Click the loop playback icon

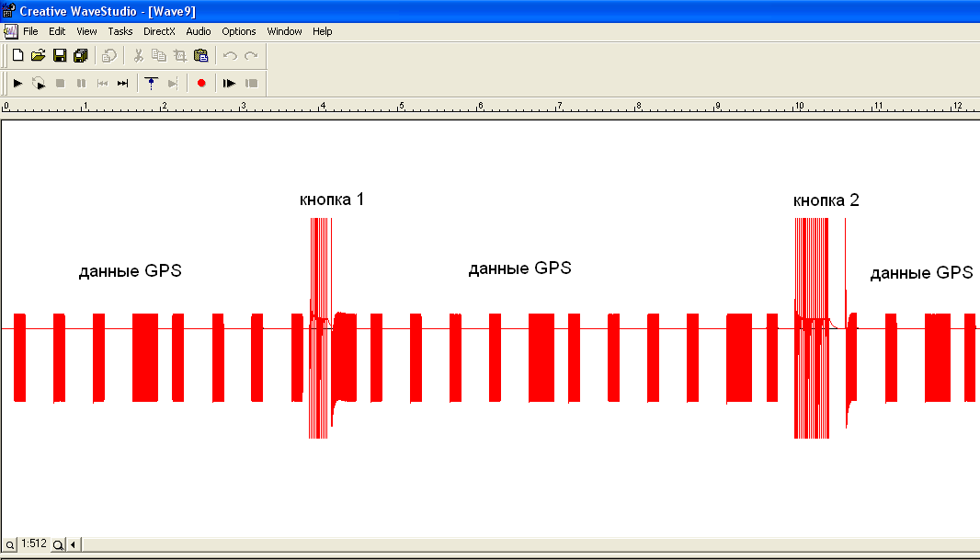click(x=39, y=84)
